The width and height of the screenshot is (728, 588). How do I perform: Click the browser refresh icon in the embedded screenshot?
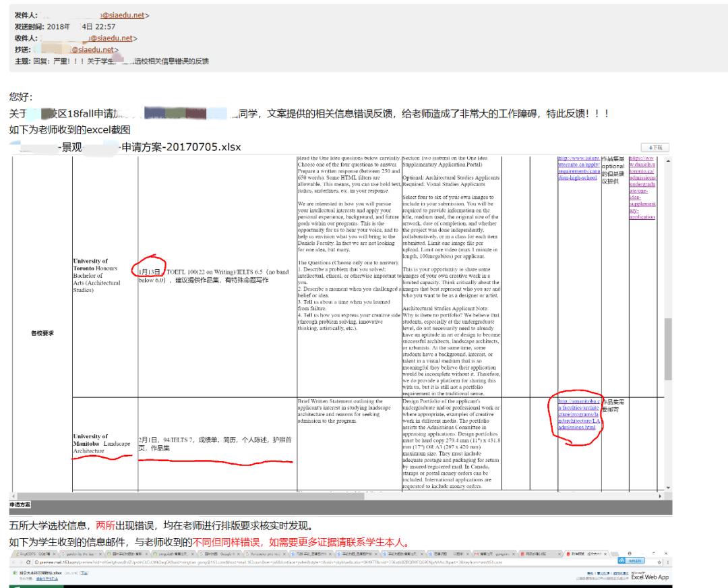click(28, 562)
